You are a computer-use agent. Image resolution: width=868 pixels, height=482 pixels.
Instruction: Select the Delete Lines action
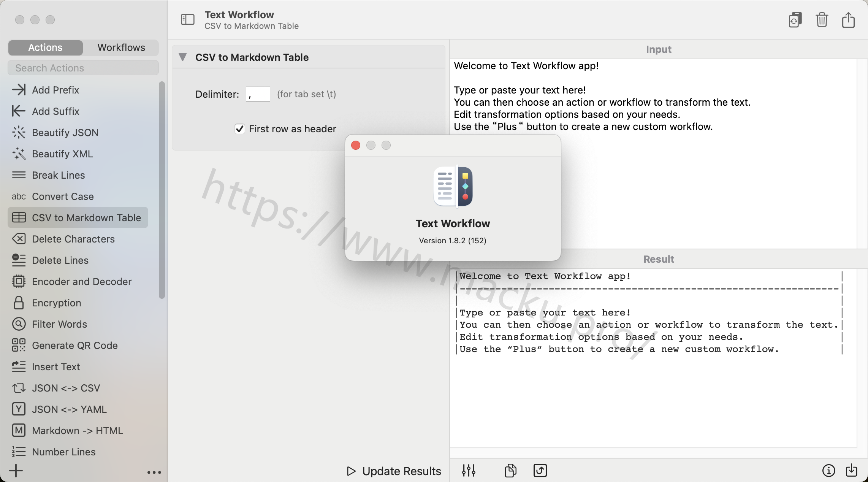click(x=78, y=260)
